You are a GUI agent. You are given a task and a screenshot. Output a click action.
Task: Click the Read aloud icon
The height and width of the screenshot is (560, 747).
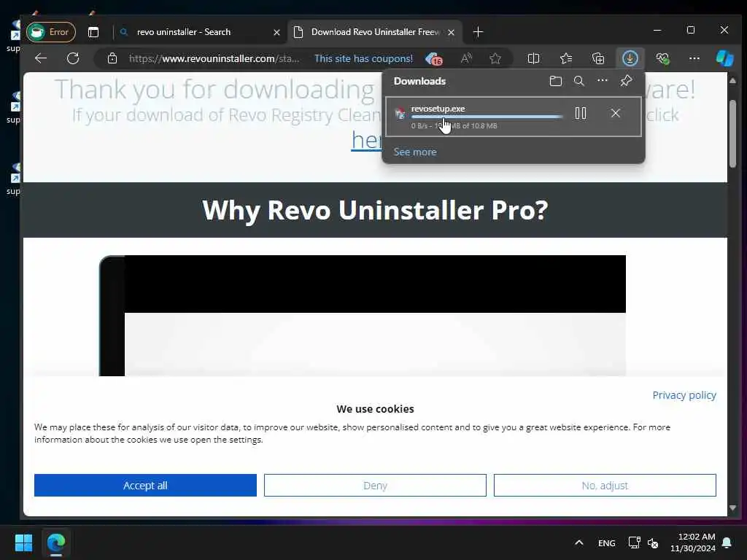pos(466,58)
